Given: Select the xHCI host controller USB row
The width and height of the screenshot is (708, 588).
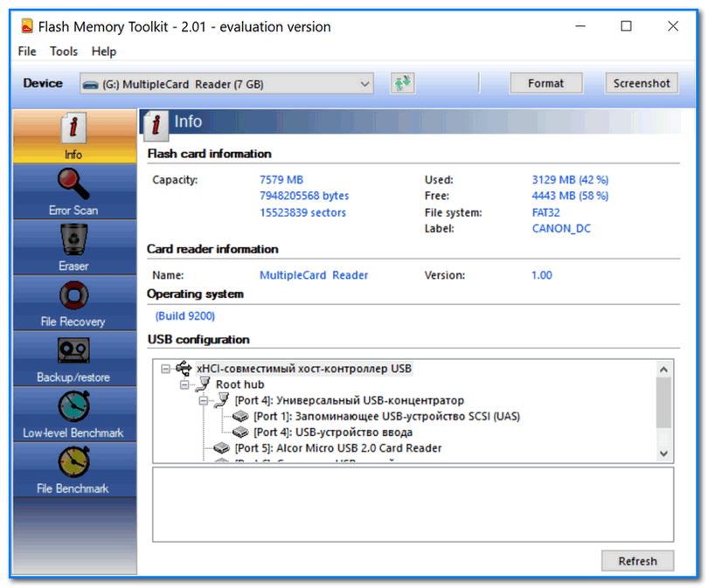Looking at the screenshot, I should (x=304, y=369).
